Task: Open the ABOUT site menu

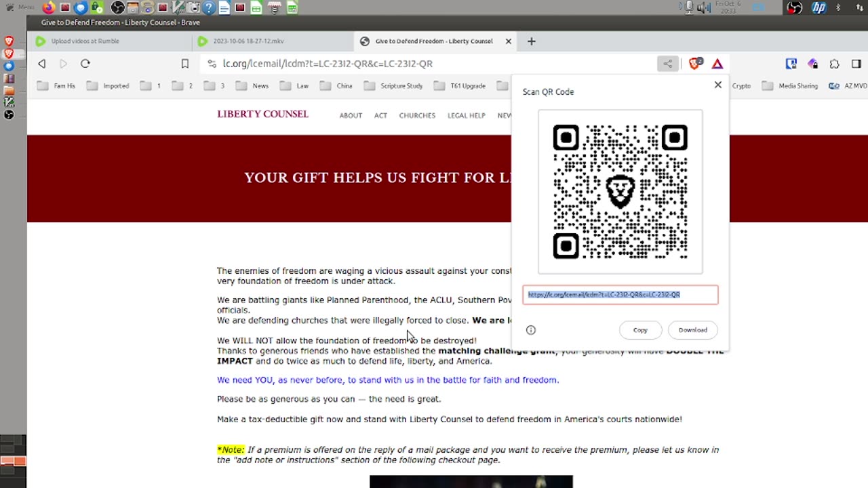Action: [351, 115]
